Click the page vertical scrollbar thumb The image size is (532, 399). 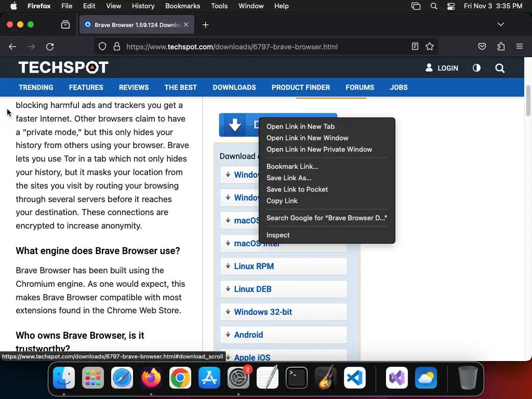528,101
